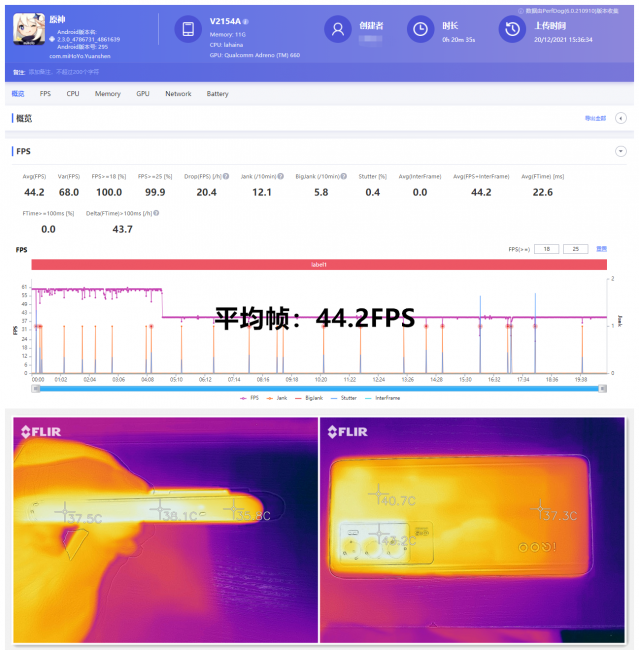Image resolution: width=639 pixels, height=650 pixels.
Task: Click the phone device icon next to V2154A
Action: coord(188,29)
